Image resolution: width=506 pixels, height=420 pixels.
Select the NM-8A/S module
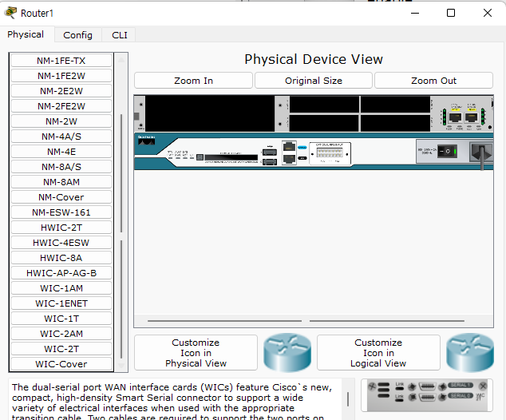tap(61, 167)
